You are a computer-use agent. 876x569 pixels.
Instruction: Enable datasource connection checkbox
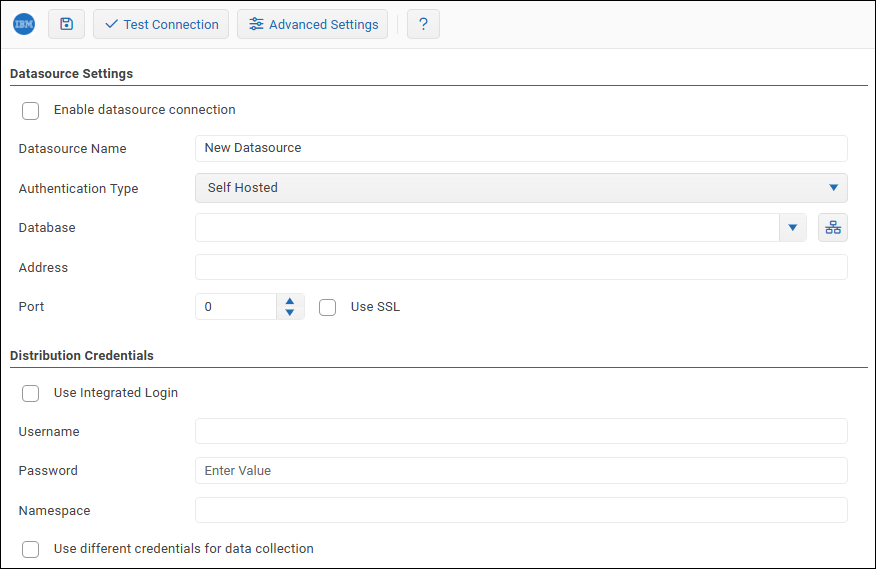click(31, 111)
